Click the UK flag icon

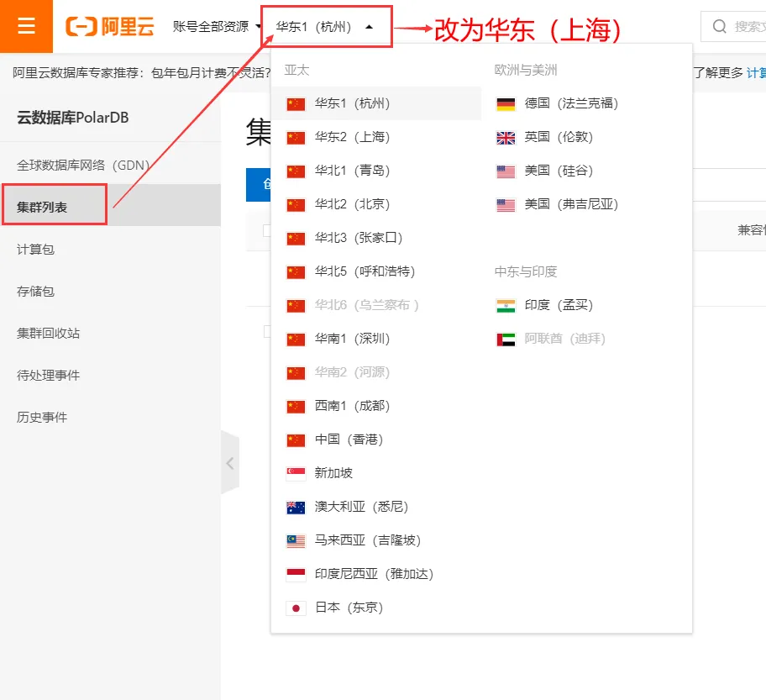(x=506, y=138)
